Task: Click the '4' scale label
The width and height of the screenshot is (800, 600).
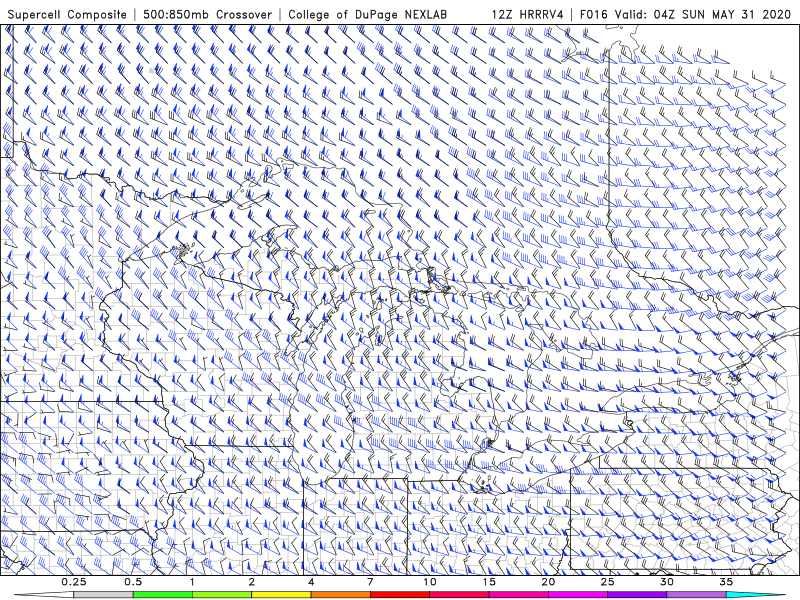Action: tap(311, 582)
